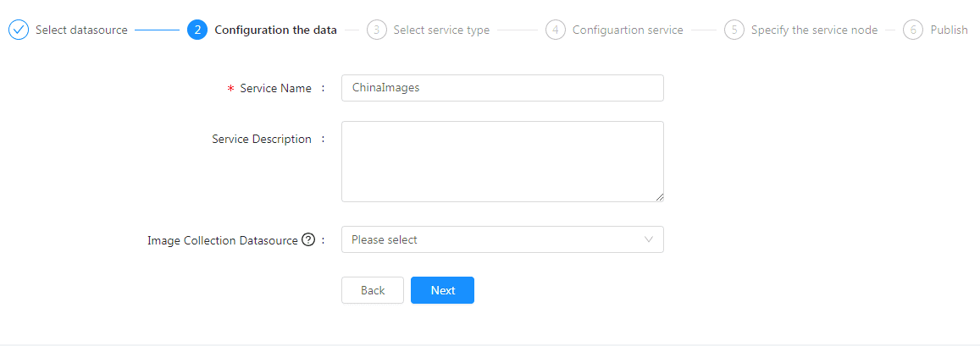Click the step 2 circle icon
The height and width of the screenshot is (346, 980).
[197, 30]
